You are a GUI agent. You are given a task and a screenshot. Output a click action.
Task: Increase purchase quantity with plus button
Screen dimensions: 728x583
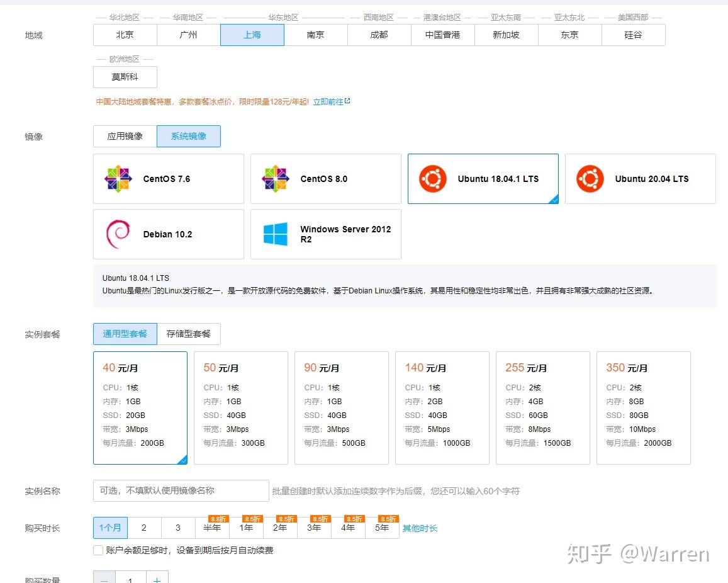coord(157,578)
